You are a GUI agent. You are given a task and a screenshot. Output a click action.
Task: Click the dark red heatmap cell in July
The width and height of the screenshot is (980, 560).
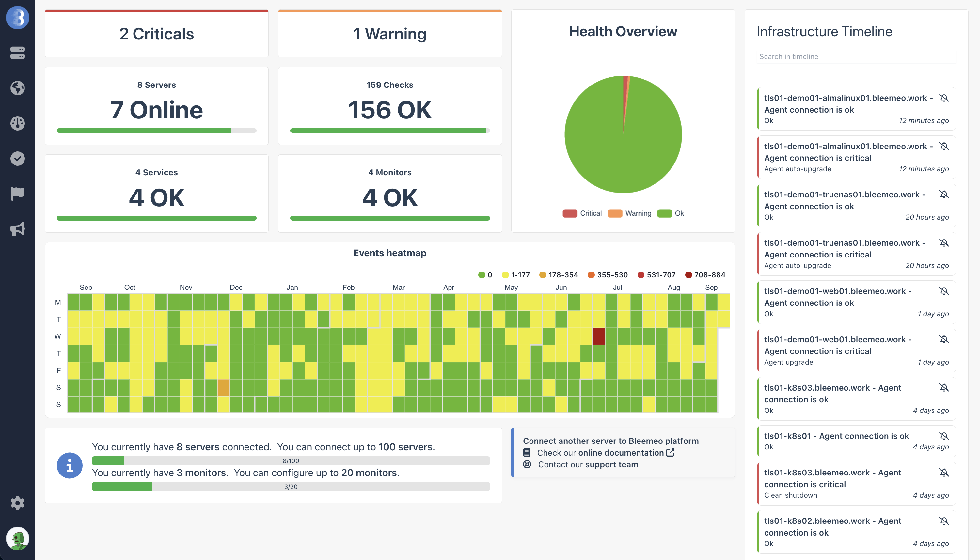[x=599, y=336]
